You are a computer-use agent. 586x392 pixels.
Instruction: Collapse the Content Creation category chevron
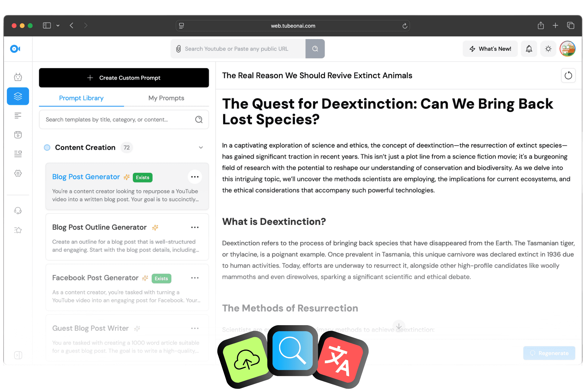[x=201, y=148]
